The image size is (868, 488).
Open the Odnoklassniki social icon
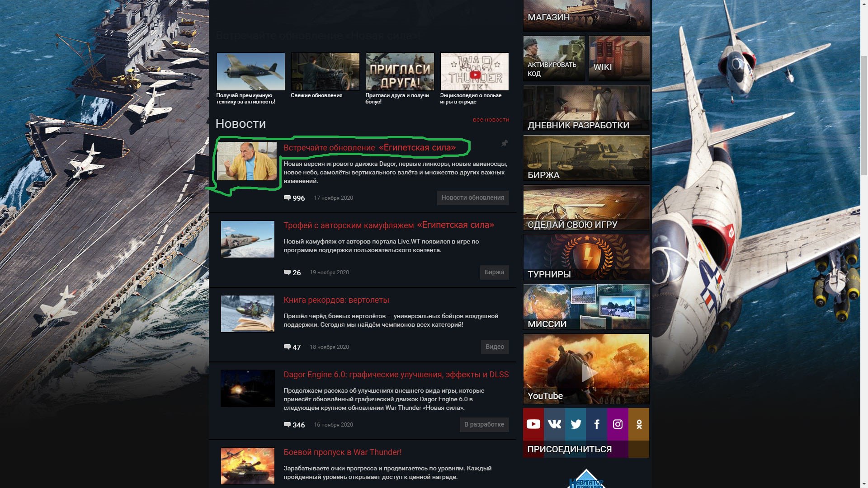(639, 424)
